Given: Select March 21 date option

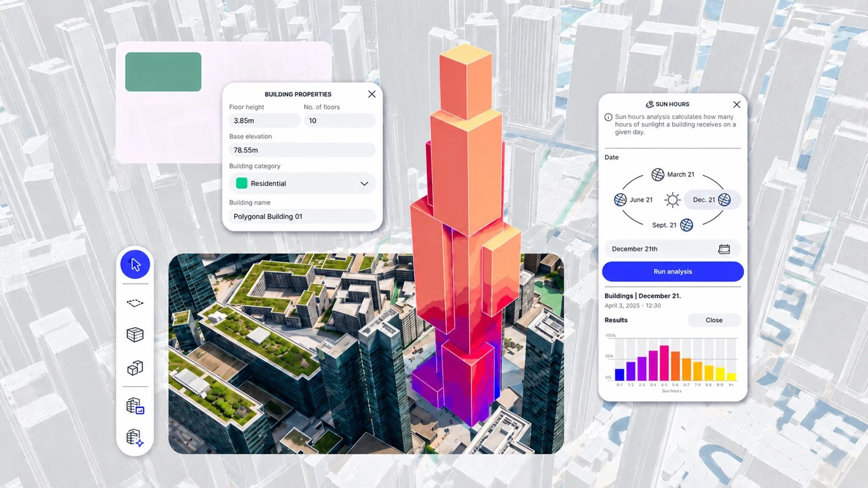Looking at the screenshot, I should [673, 174].
